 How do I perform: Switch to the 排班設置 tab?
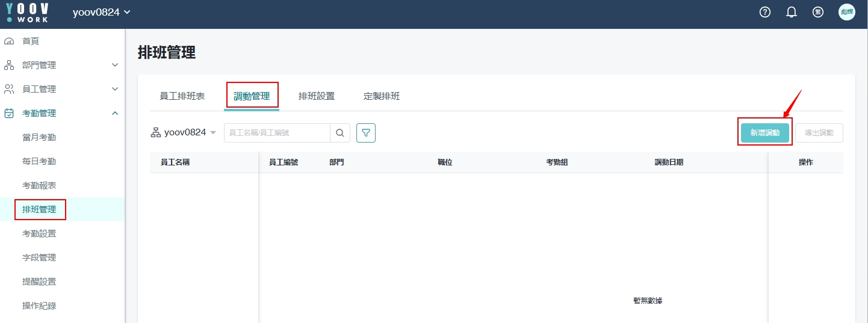pos(317,96)
